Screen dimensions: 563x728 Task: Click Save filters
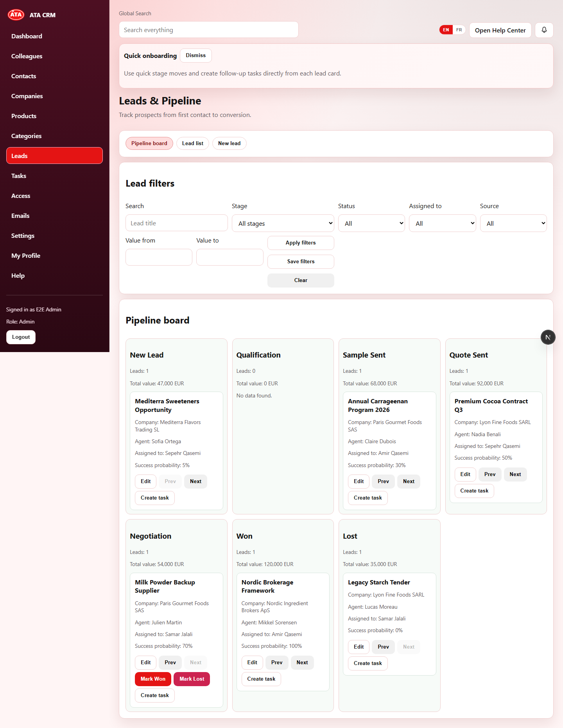301,262
